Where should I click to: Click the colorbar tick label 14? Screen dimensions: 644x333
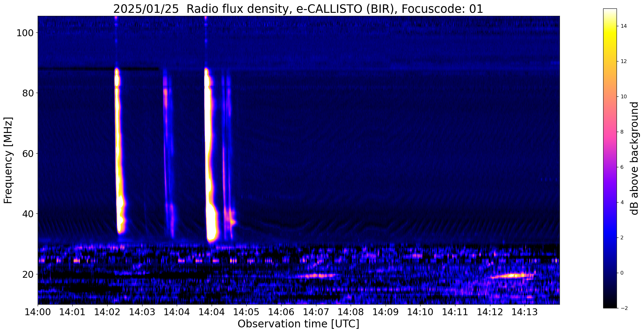(x=624, y=26)
